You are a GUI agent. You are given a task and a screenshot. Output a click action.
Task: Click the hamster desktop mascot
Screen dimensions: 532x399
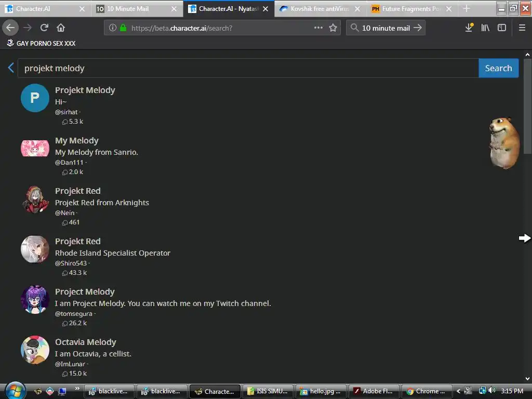pos(504,143)
